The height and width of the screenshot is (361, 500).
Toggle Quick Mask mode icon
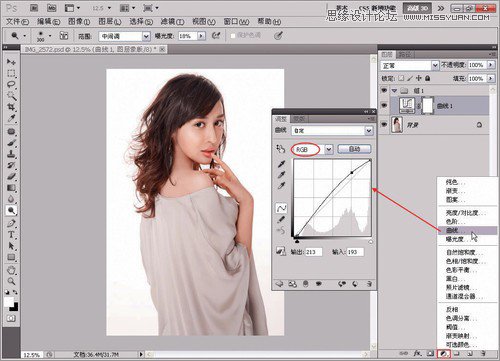pyautogui.click(x=11, y=318)
